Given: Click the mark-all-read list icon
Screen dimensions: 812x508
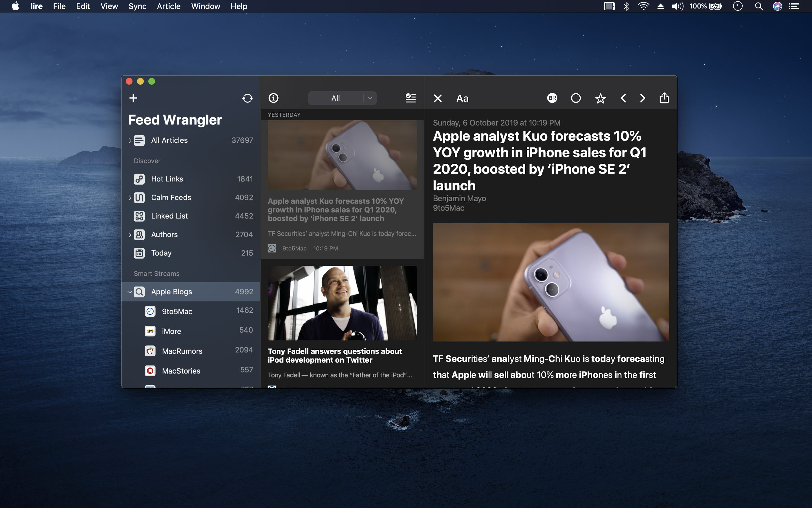Looking at the screenshot, I should 411,98.
